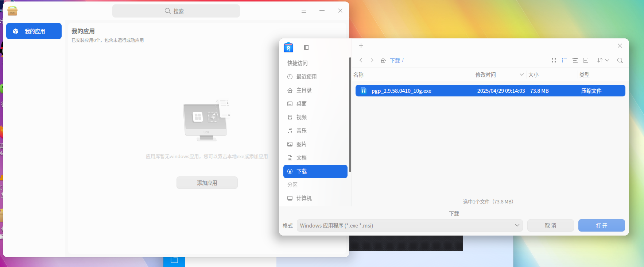Open the hamburger menu in app window
644x267 pixels.
point(304,11)
